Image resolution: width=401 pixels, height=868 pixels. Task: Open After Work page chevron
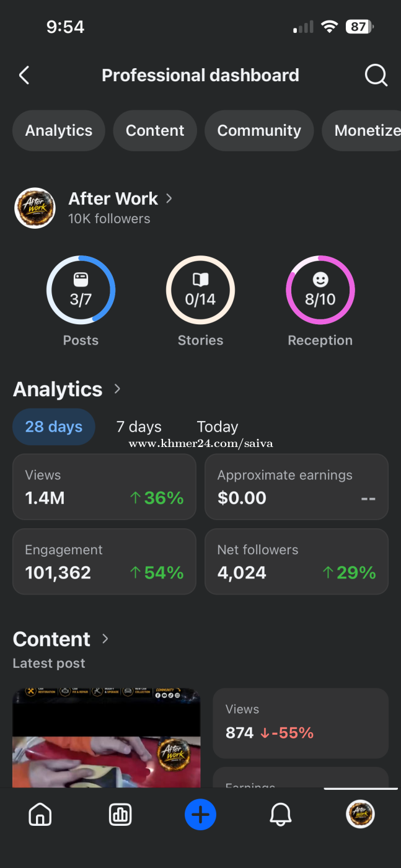pos(169,198)
